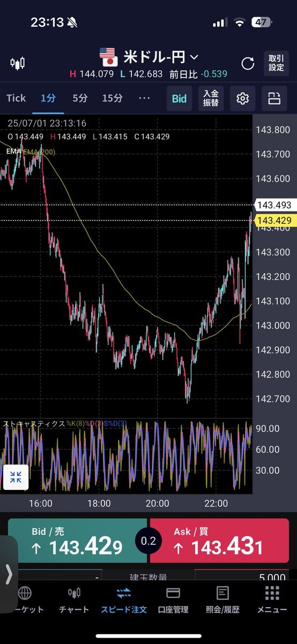Refresh the USD/JPY rate data

point(248,64)
